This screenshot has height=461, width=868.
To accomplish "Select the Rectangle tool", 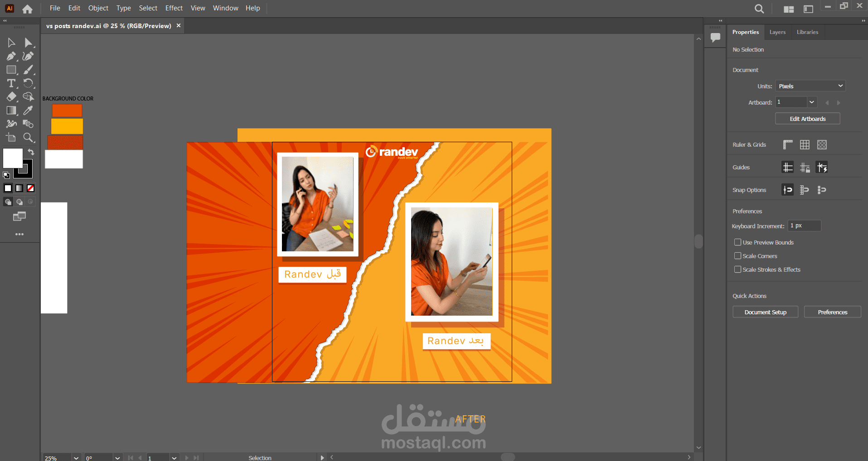I will coord(11,70).
